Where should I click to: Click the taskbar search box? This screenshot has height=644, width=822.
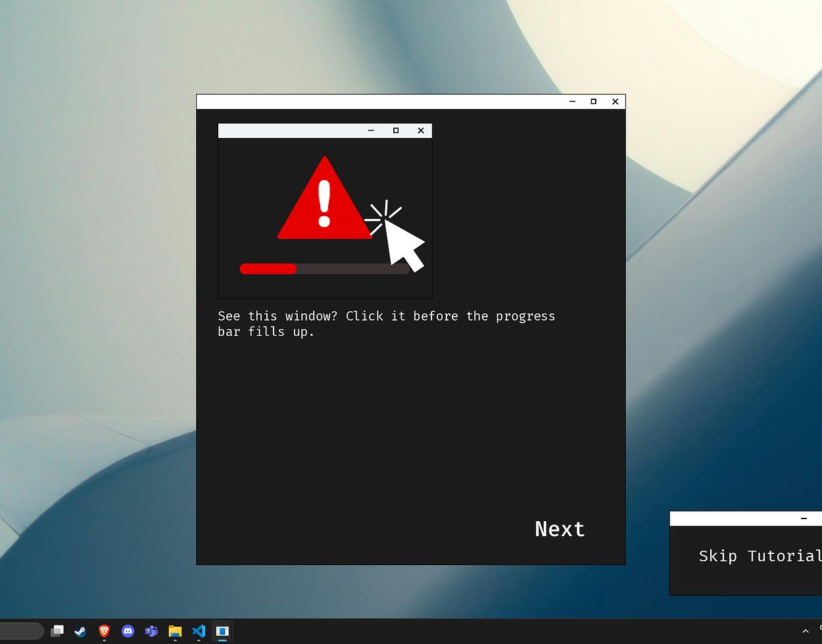pos(21,632)
